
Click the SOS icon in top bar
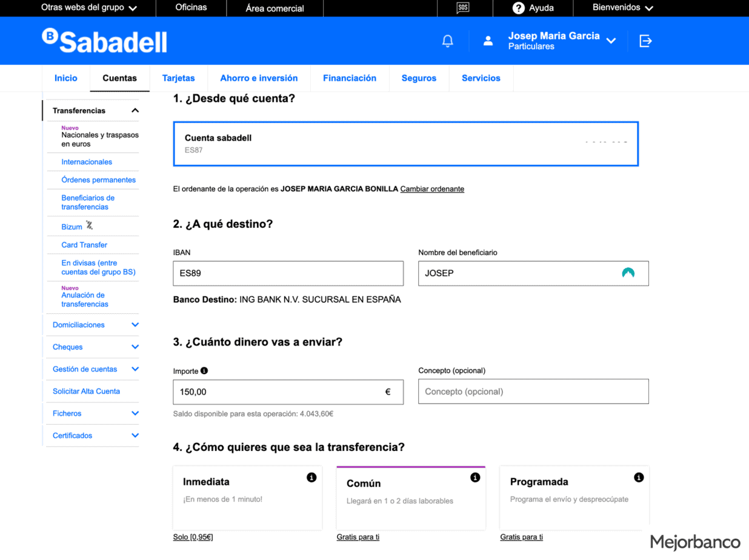click(x=463, y=8)
